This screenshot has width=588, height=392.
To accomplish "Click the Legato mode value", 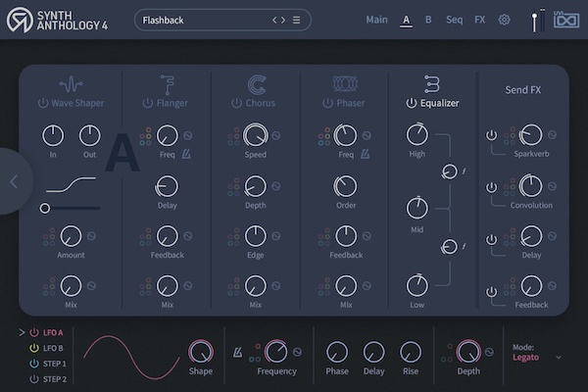I will (525, 358).
